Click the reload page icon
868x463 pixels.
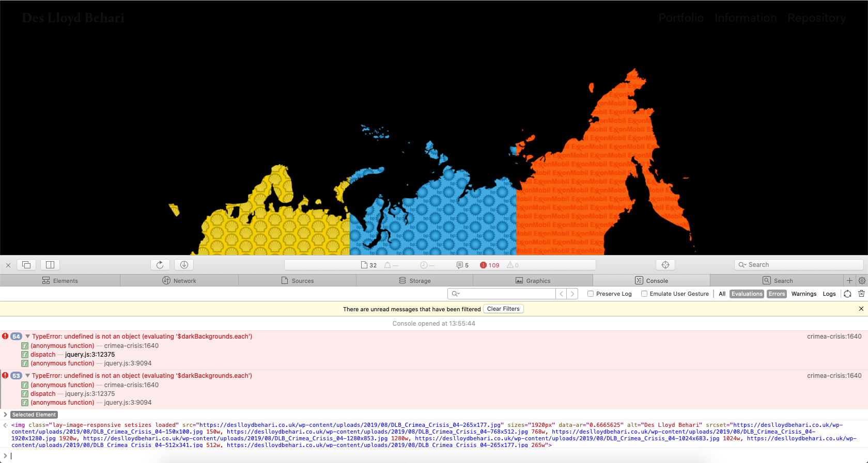click(160, 265)
